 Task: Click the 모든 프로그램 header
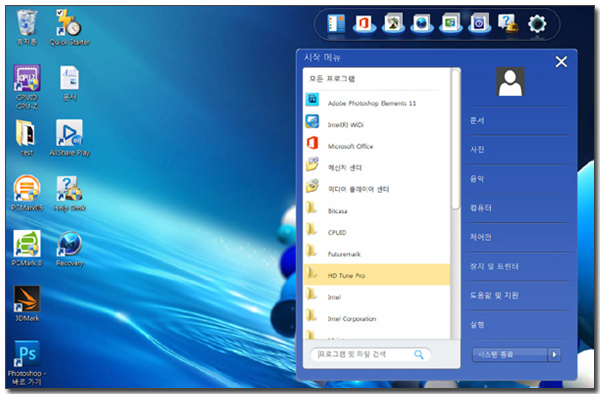pos(332,78)
